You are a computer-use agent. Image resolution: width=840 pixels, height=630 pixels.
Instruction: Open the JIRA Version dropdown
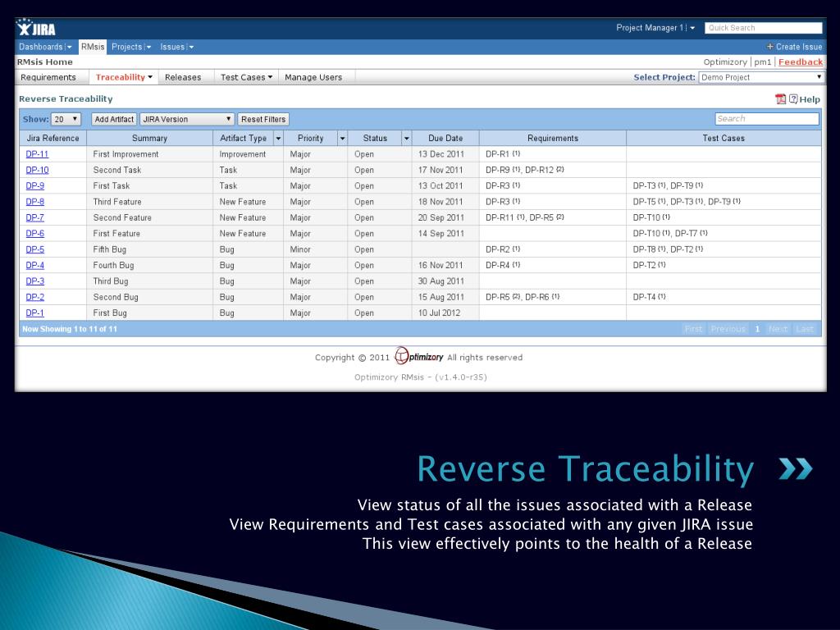pyautogui.click(x=187, y=119)
